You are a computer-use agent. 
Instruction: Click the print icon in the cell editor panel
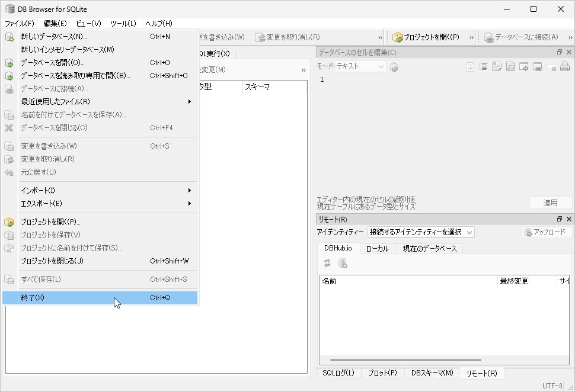click(x=564, y=66)
